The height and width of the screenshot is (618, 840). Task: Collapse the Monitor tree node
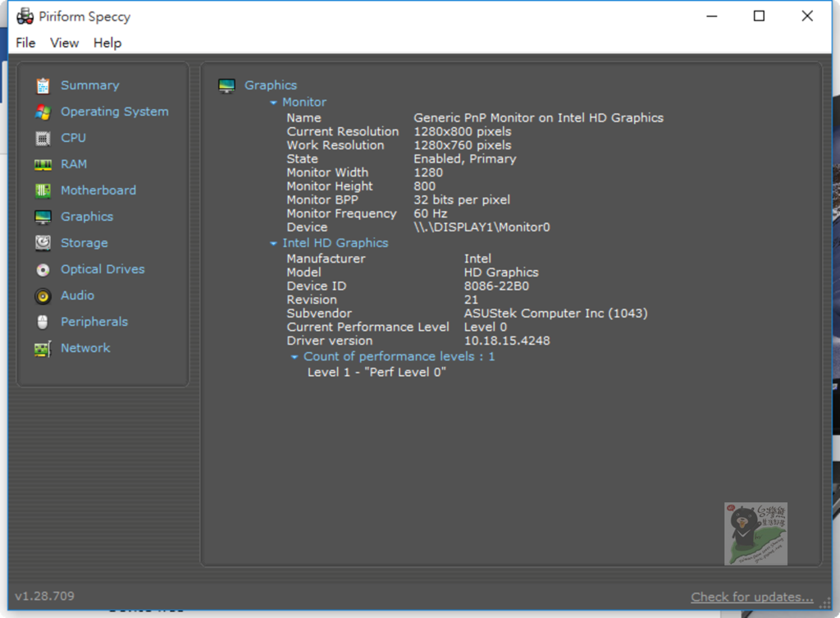click(273, 103)
